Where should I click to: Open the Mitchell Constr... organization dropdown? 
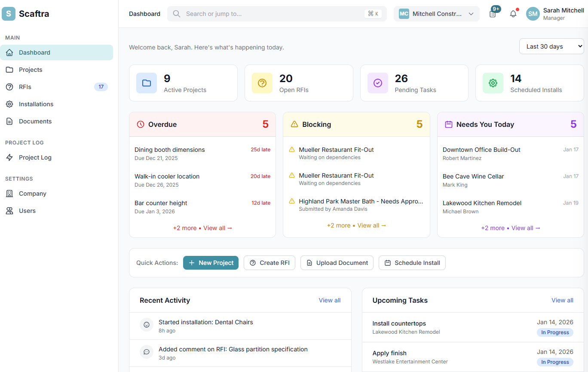[x=436, y=13]
